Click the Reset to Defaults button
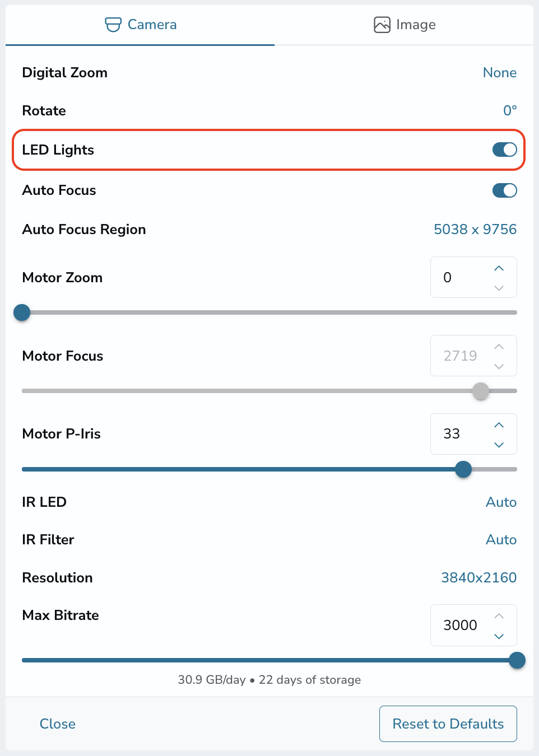This screenshot has width=539, height=756. click(x=448, y=724)
